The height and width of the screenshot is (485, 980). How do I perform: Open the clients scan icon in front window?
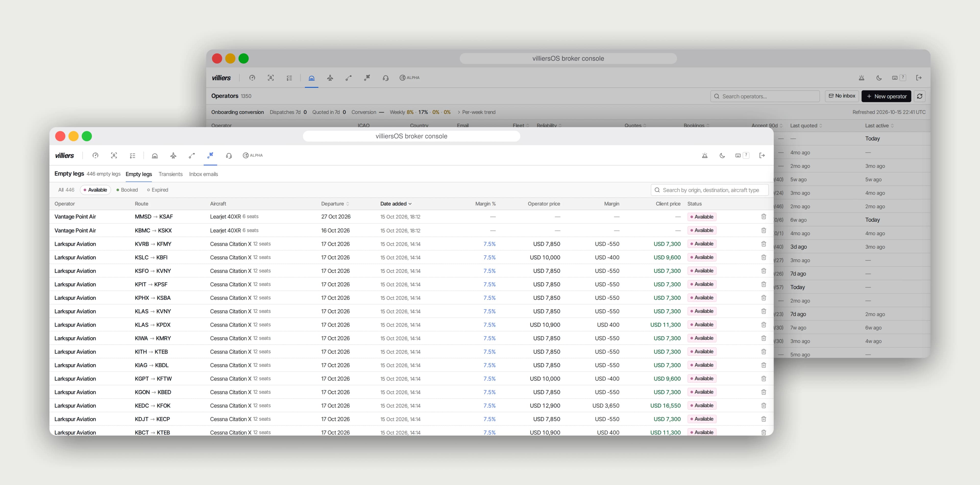pyautogui.click(x=114, y=155)
